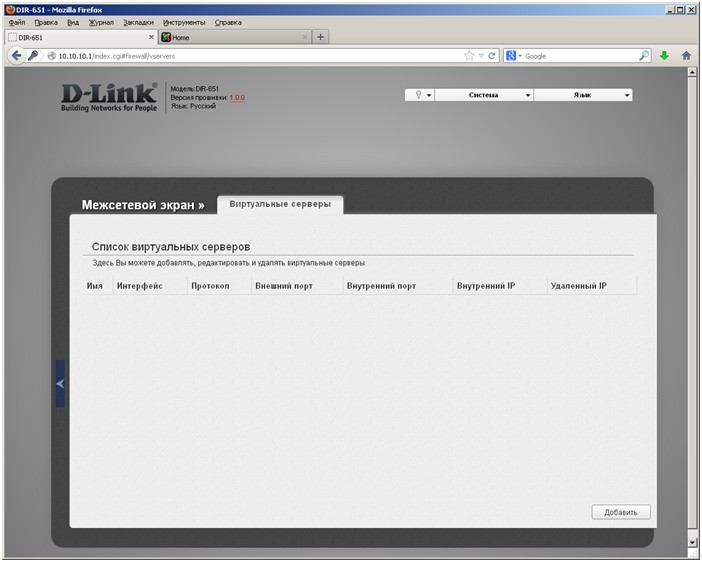
Task: Expand the side menu with left arrow handle
Action: coord(60,384)
